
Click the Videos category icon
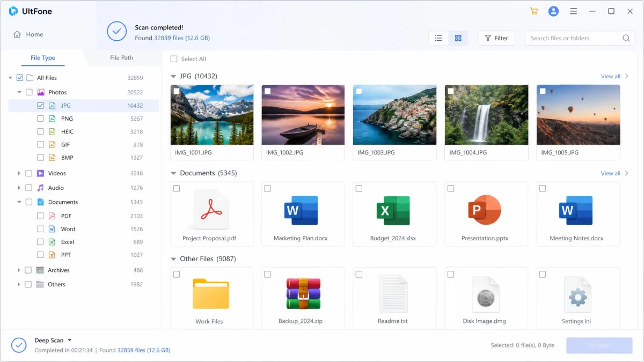40,173
